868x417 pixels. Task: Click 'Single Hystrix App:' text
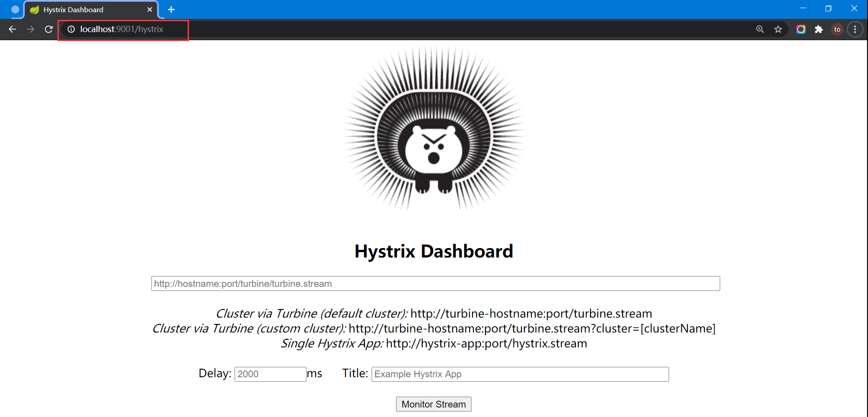coord(332,343)
